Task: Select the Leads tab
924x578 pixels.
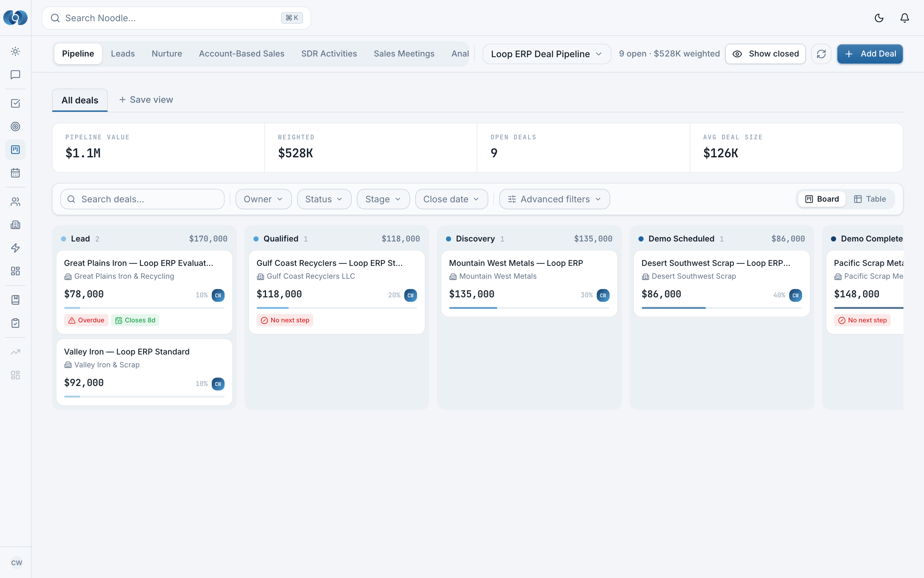Action: coord(123,54)
